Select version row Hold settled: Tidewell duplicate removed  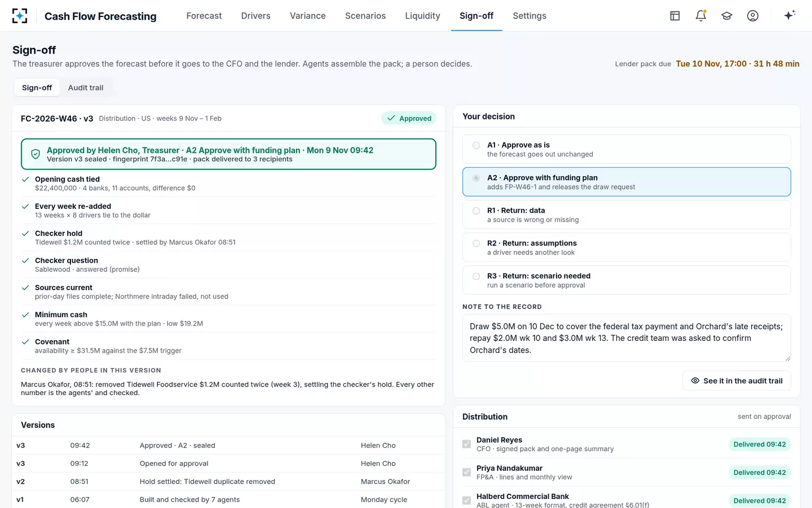pos(228,481)
